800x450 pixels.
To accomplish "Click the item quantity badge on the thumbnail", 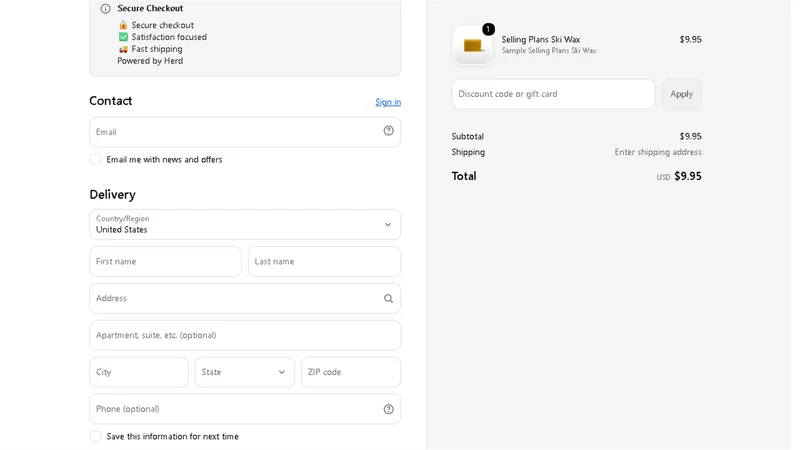I will click(x=488, y=29).
